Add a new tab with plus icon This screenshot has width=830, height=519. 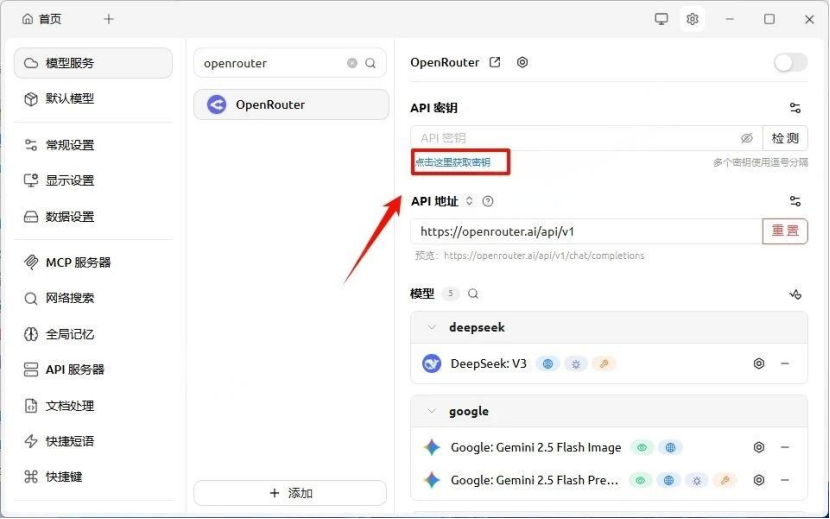pyautogui.click(x=109, y=19)
